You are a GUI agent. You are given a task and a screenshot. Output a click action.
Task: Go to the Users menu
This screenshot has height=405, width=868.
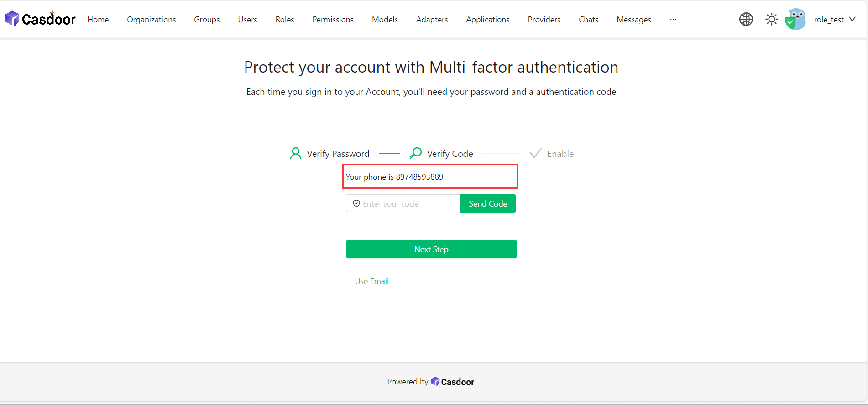coord(247,20)
